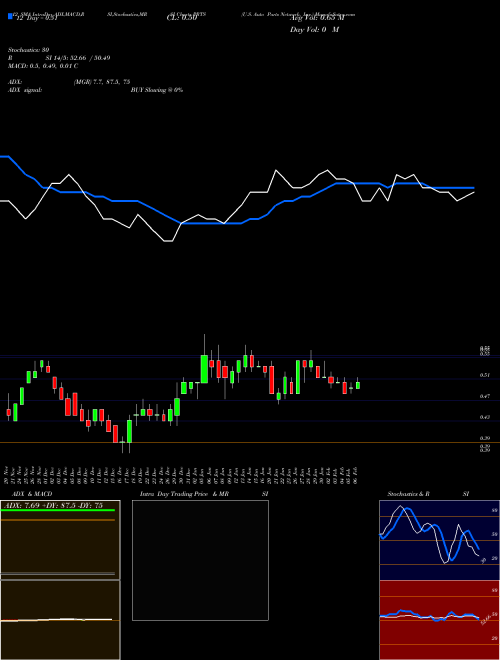Click the 'MACD: 0.5, 0.49, 0.01 C' line

pyautogui.click(x=43, y=66)
